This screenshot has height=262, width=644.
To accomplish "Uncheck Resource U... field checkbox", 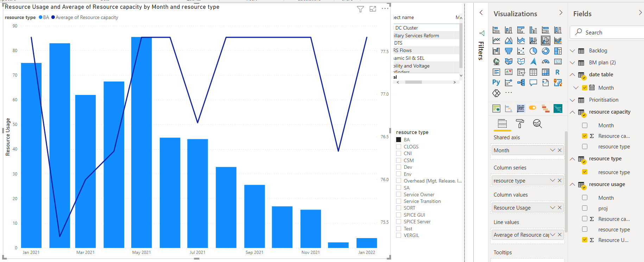I will pyautogui.click(x=585, y=240).
